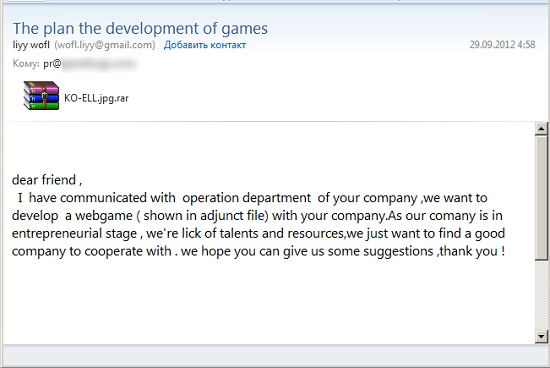Viewport: 550px width, 368px height.
Task: Click the message scrollbar thumb
Action: coord(541,198)
